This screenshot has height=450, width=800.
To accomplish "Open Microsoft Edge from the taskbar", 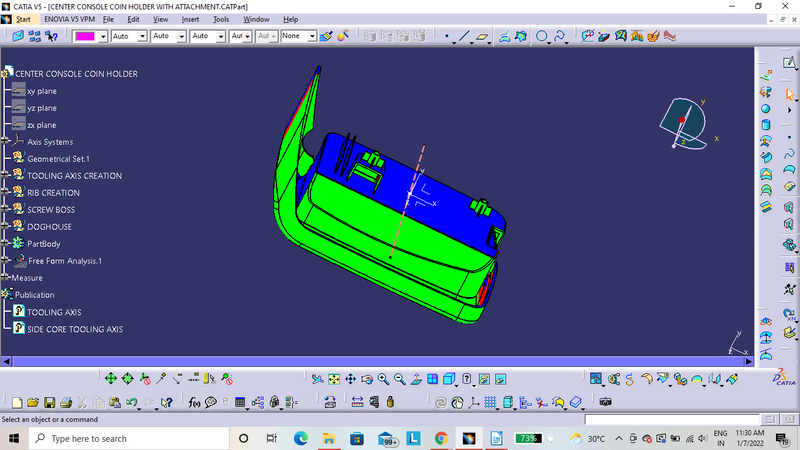I will [301, 439].
